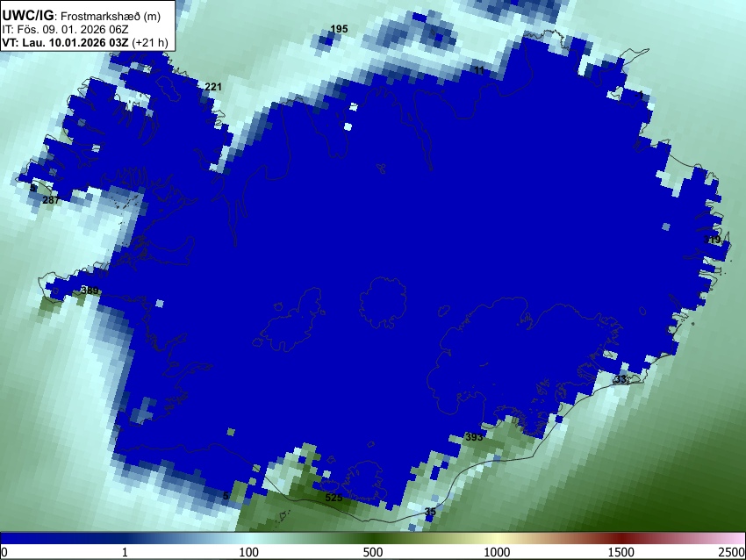Click the legend label 500
The height and width of the screenshot is (560, 746).
(373, 552)
